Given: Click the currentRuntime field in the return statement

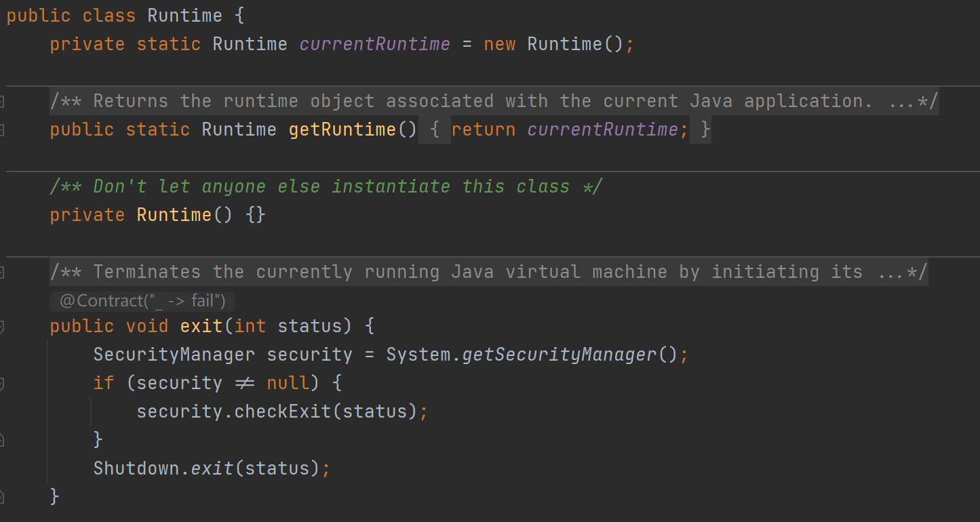Looking at the screenshot, I should pos(602,129).
